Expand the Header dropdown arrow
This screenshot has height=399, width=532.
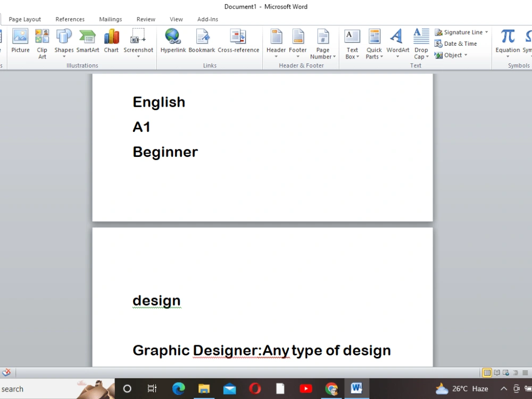pos(276,57)
